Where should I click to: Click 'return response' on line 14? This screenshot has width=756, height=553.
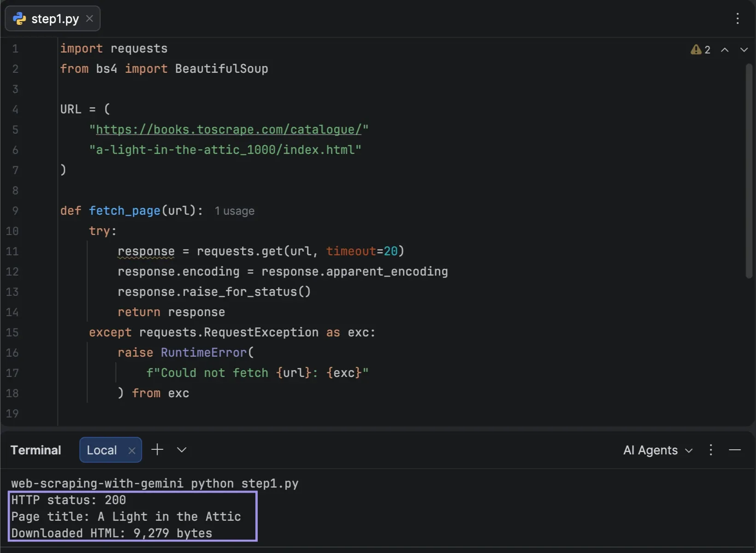point(171,312)
